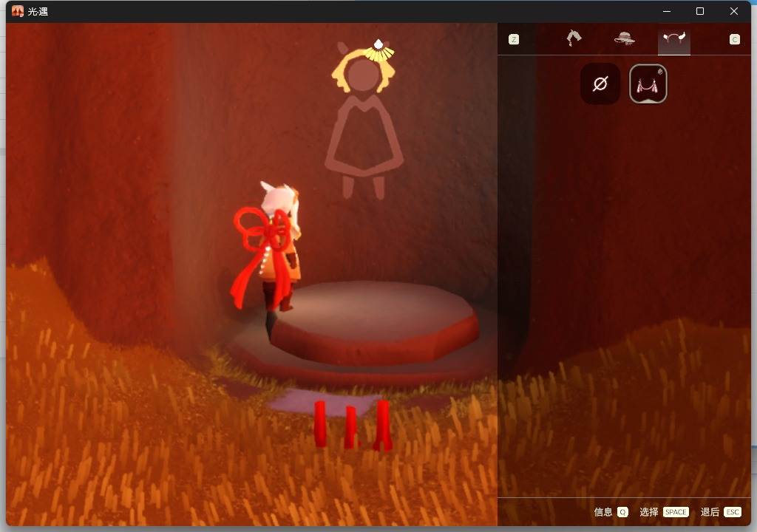757x532 pixels.
Task: Click the 信息 info button
Action: point(603,512)
